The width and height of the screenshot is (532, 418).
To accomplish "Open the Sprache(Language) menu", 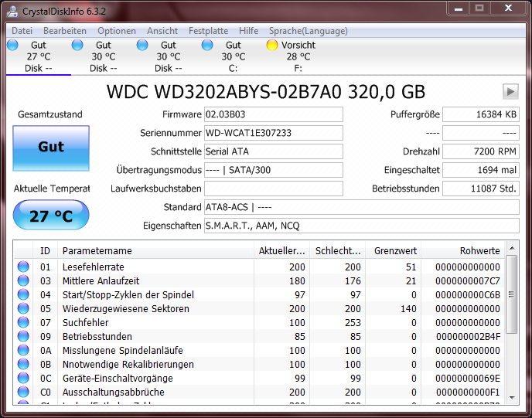I will 309,31.
